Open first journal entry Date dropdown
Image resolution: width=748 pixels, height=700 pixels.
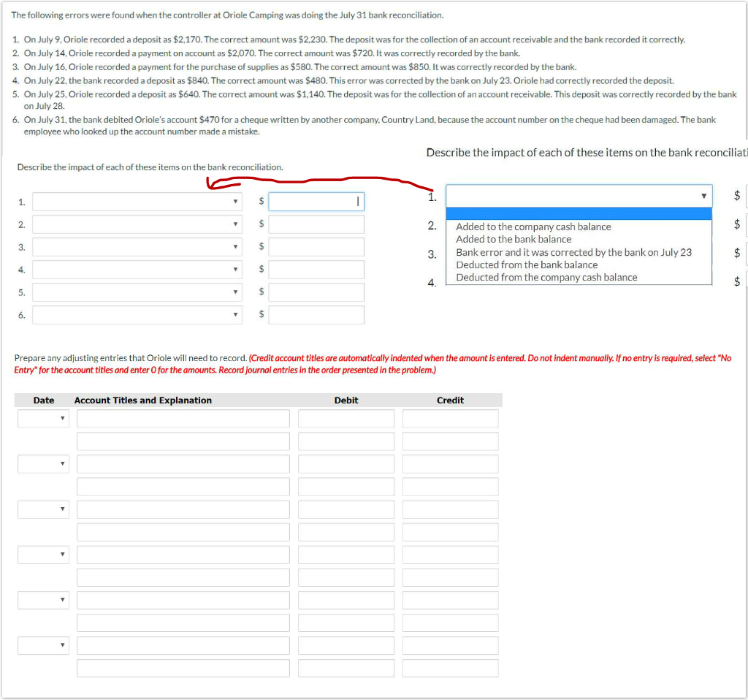pos(43,419)
